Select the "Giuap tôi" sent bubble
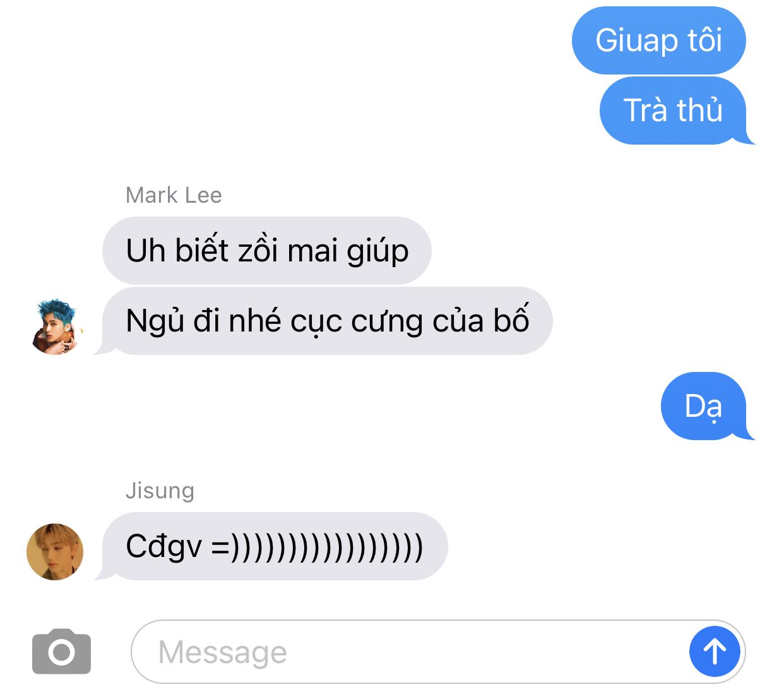 pos(658,40)
